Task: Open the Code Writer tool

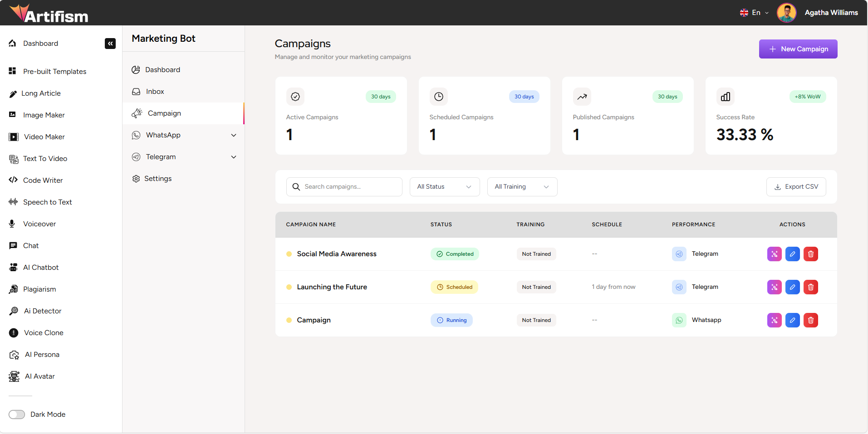Action: pos(43,180)
